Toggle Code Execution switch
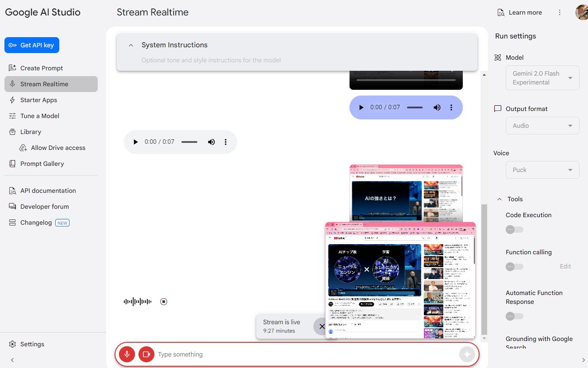The height and width of the screenshot is (368, 588). pos(514,230)
